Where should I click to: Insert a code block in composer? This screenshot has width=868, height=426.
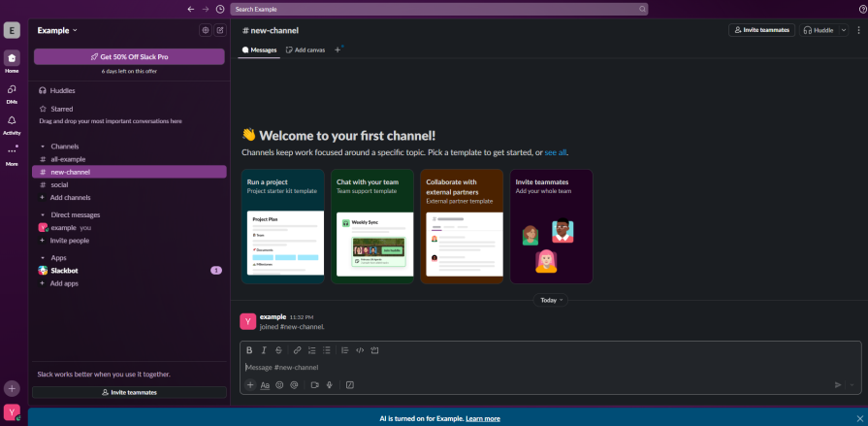(x=374, y=350)
